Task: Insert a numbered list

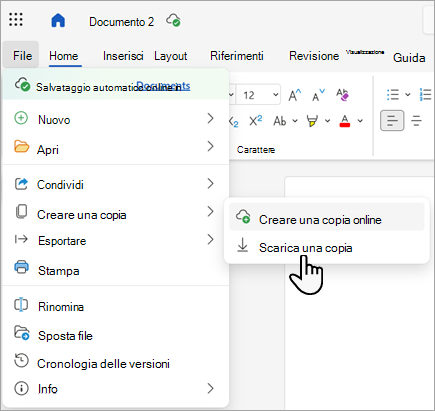Action: tap(426, 95)
